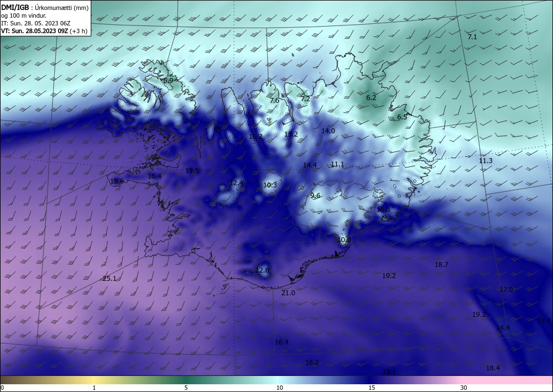The image size is (553, 392).
Task: Click the 6.9 value over the Westfjords
Action: pos(168,80)
